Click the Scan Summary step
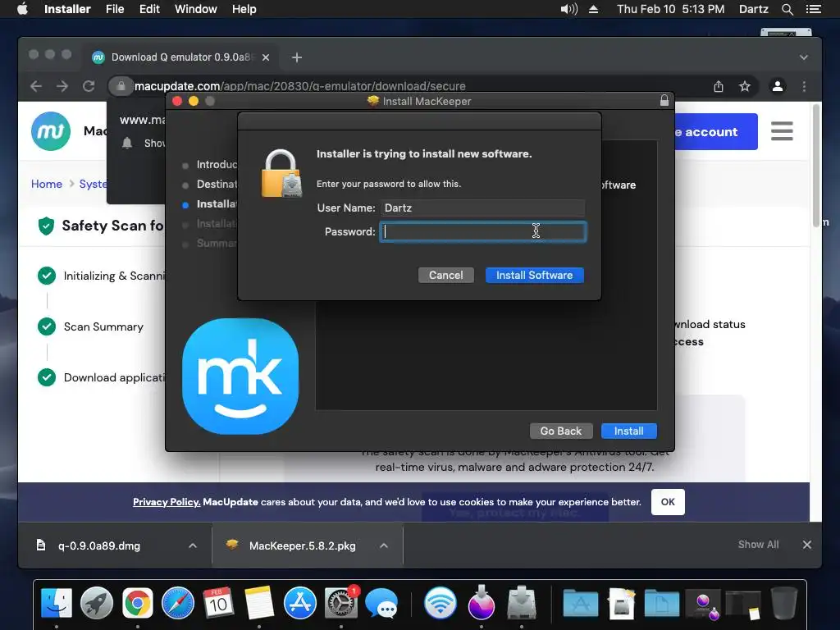Viewport: 840px width, 630px height. [103, 326]
